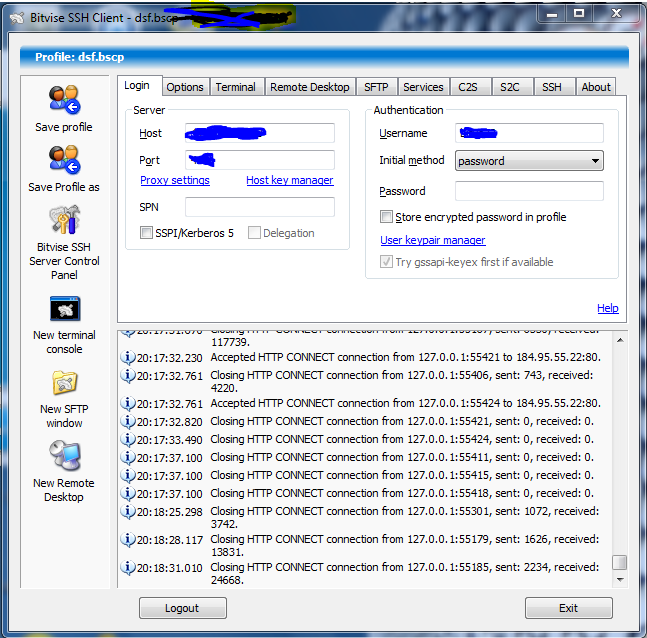Click into the Host input field
This screenshot has height=638, width=647.
click(260, 133)
